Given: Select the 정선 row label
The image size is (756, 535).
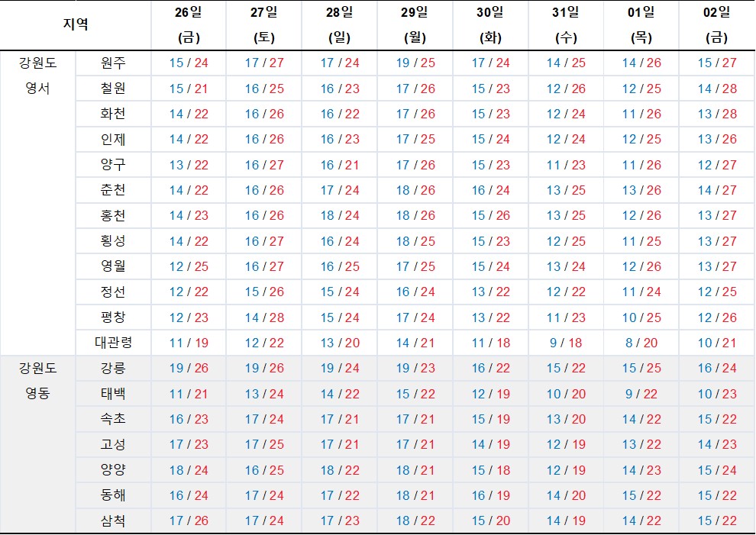Looking at the screenshot, I should point(113,292).
